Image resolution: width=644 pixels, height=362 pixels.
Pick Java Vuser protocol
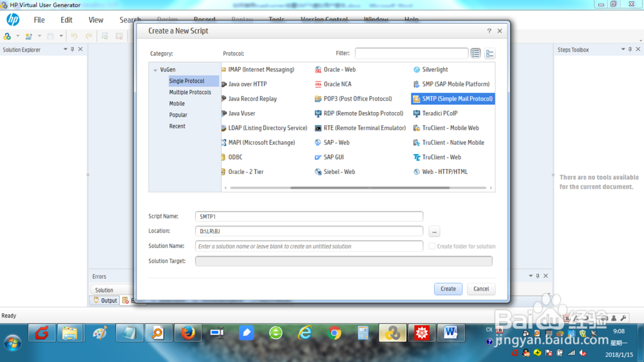tap(239, 113)
